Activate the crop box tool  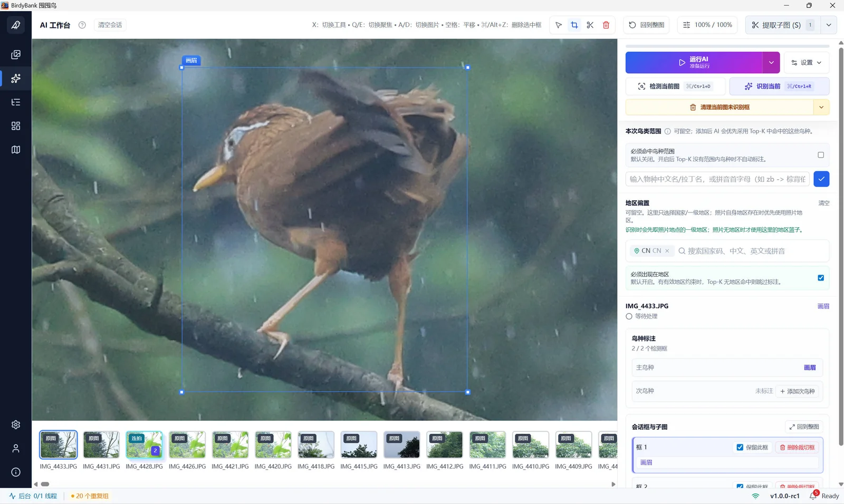pos(574,25)
